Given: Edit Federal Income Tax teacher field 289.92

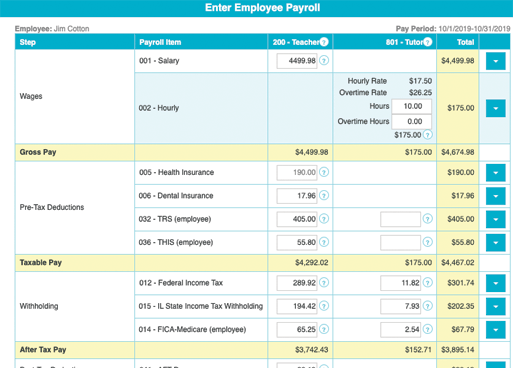Looking at the screenshot, I should coord(297,283).
